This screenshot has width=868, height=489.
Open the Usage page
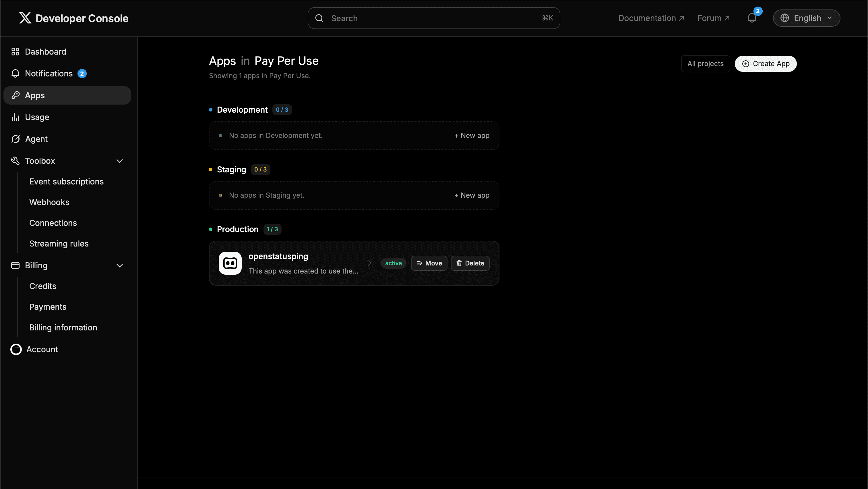pyautogui.click(x=67, y=117)
